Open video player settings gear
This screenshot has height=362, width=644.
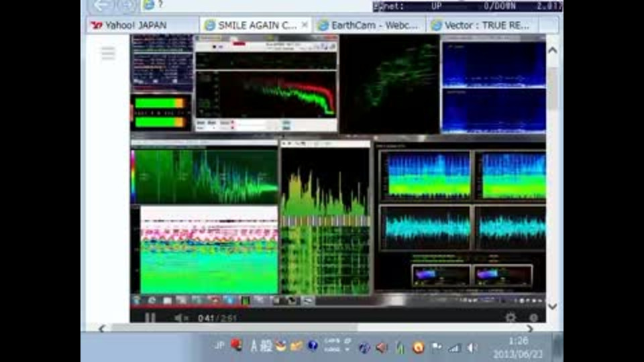511,318
